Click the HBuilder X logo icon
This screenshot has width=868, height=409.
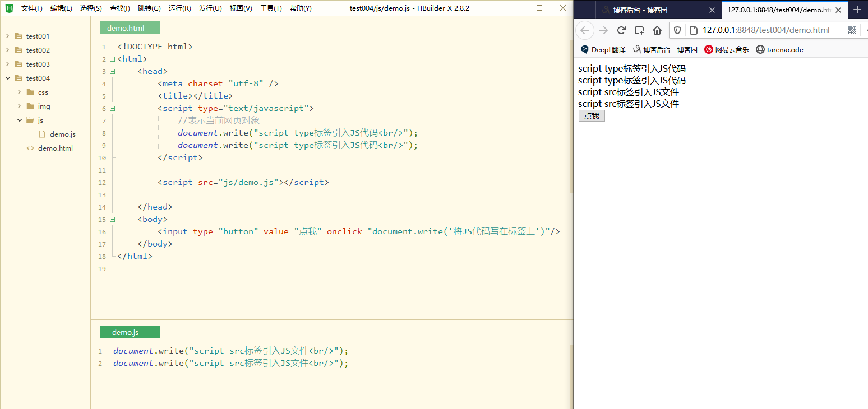9,8
